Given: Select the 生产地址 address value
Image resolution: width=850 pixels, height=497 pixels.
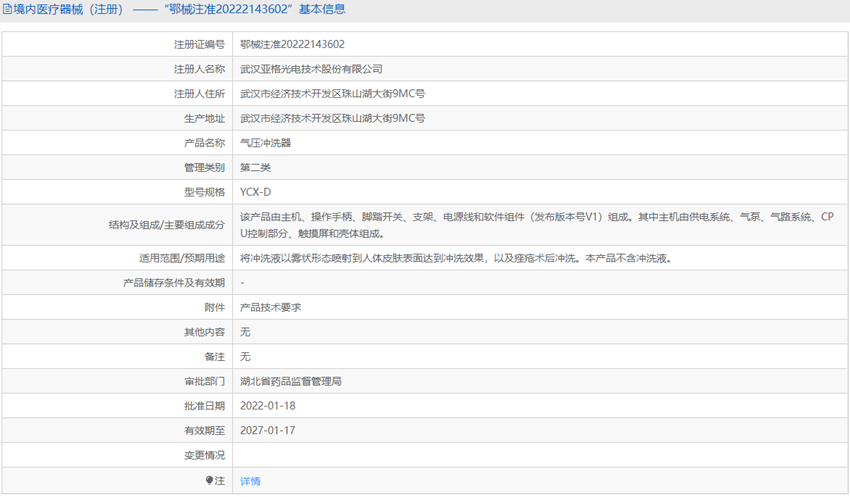Looking at the screenshot, I should coord(332,118).
